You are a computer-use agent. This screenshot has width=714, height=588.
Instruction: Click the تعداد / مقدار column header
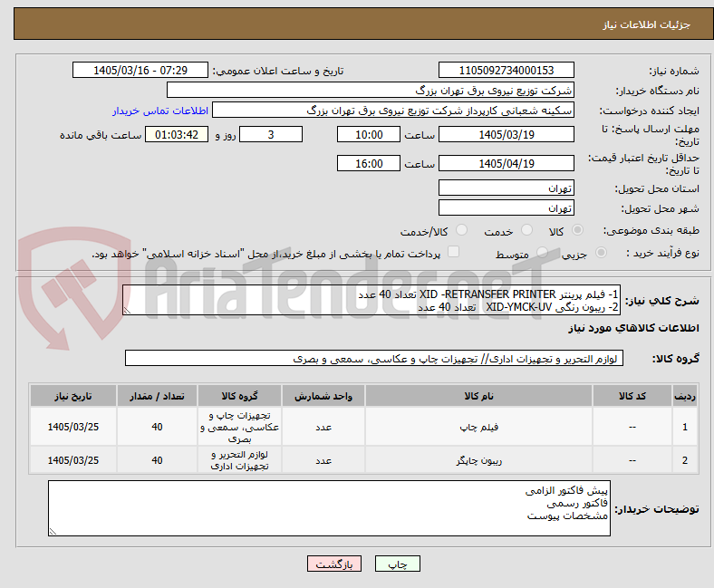coord(157,396)
